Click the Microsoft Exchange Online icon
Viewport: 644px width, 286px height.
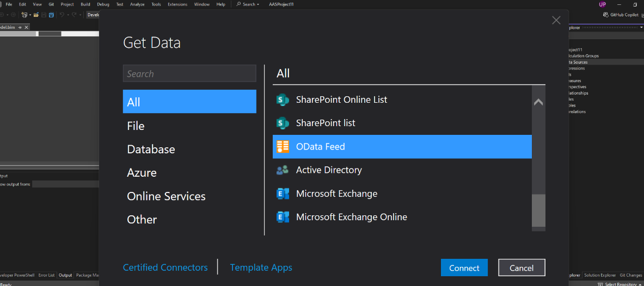[283, 216]
